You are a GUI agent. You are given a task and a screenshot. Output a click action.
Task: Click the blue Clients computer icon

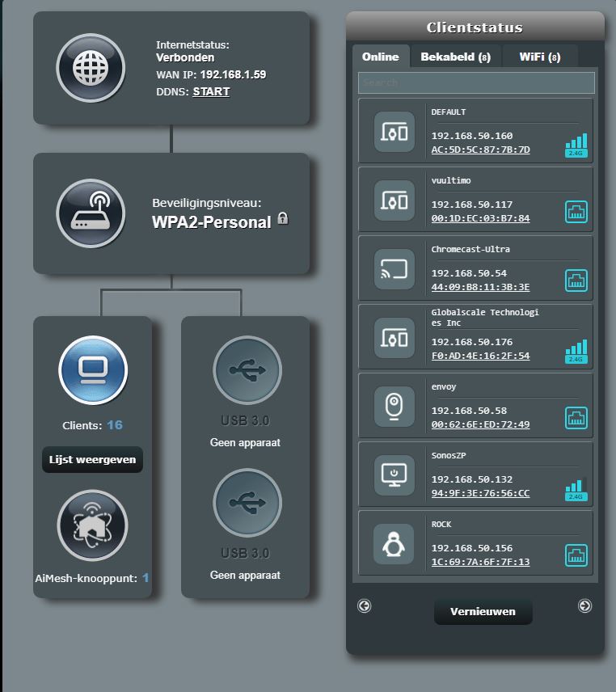click(x=93, y=370)
